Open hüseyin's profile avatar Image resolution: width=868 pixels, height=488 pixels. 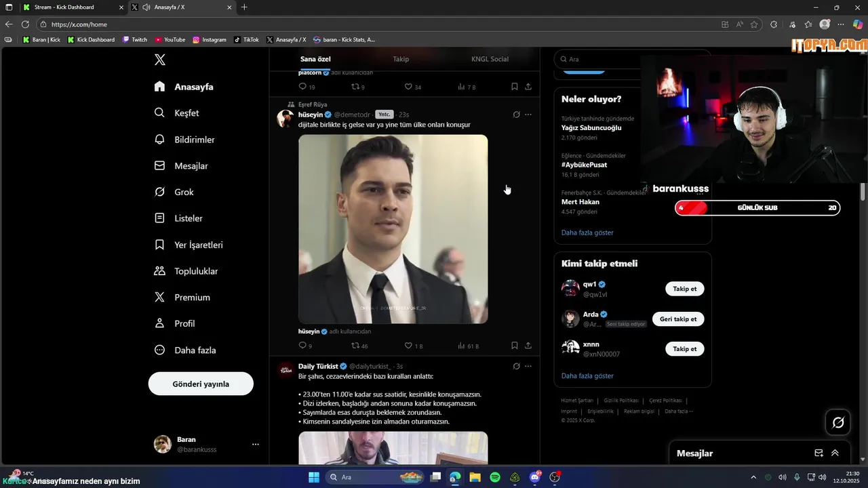pos(285,119)
